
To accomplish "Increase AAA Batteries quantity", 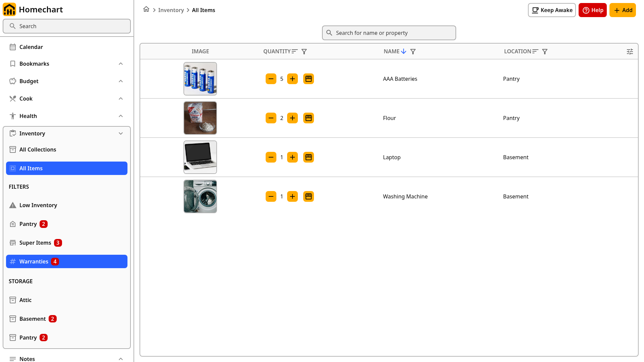I will [x=292, y=79].
